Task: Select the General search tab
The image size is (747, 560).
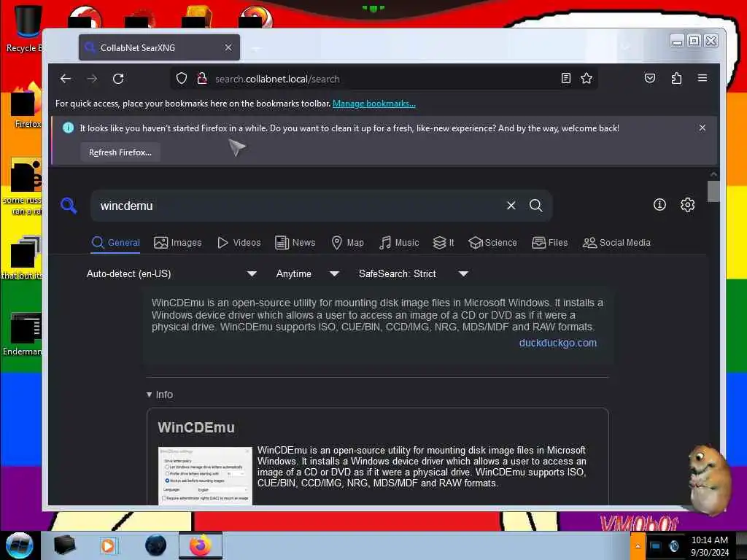Action: point(116,242)
